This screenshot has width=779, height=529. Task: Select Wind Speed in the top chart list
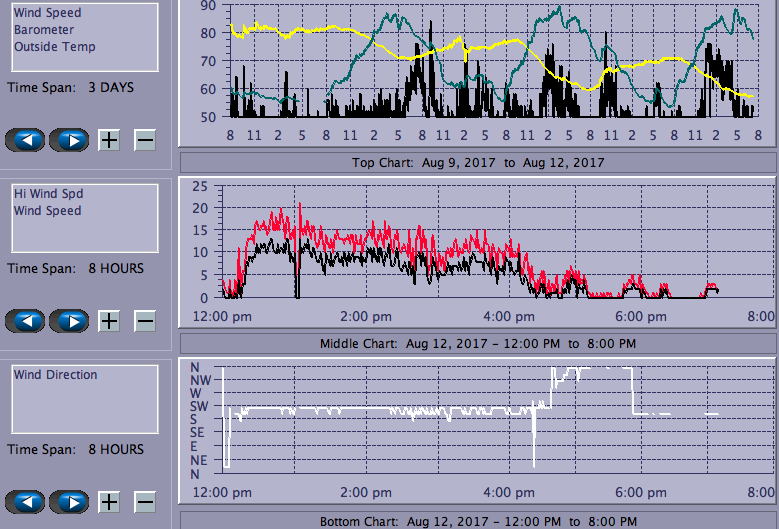tap(48, 13)
